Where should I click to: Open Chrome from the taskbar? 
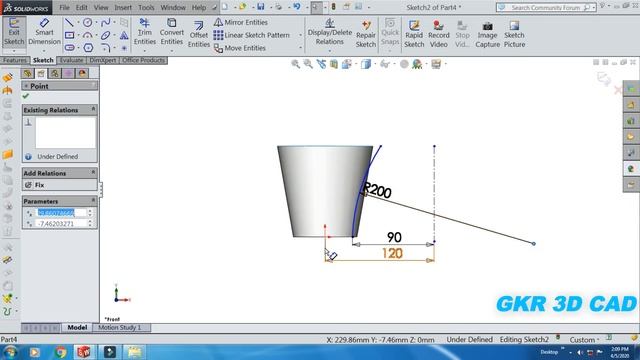pyautogui.click(x=60, y=352)
